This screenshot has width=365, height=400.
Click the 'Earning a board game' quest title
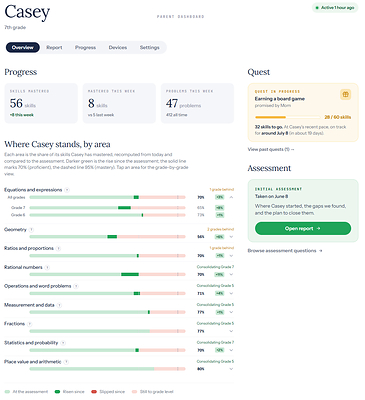[x=280, y=99]
